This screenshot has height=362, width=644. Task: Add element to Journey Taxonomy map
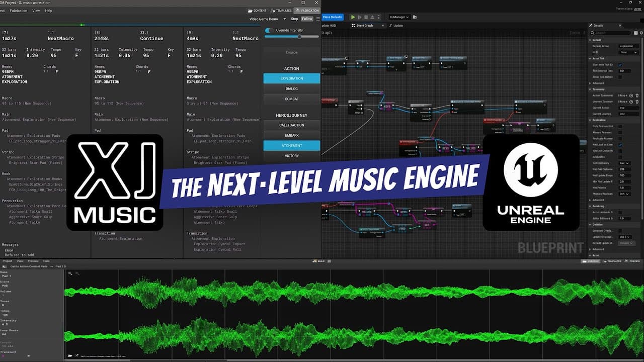point(631,102)
